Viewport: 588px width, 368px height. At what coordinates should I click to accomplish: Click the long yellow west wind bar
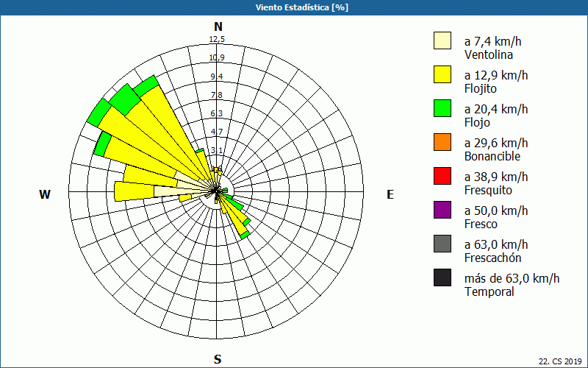135,191
